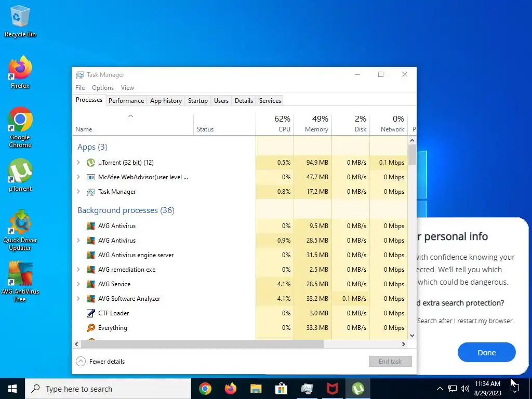The image size is (532, 399).
Task: Switch to the App history tab
Action: (x=166, y=101)
